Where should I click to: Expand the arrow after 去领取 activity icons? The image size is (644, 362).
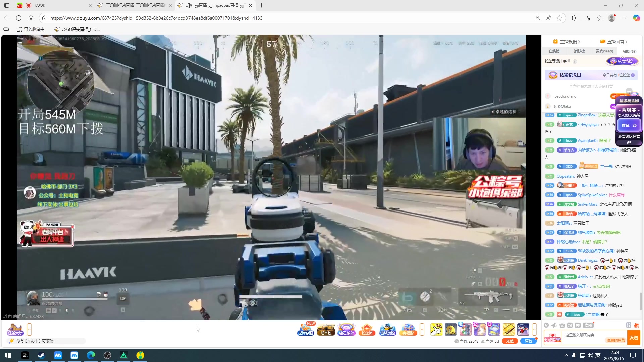[x=422, y=329]
